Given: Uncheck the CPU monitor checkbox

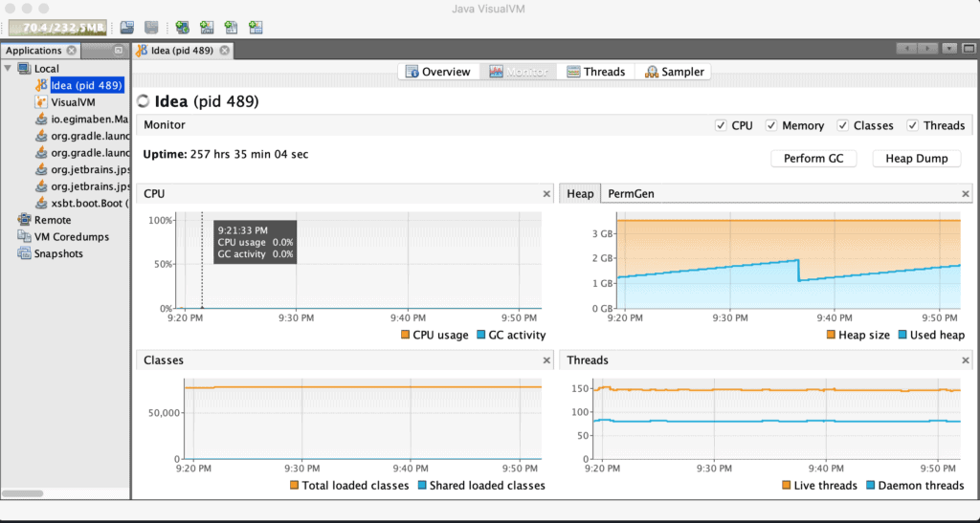Looking at the screenshot, I should click(721, 125).
